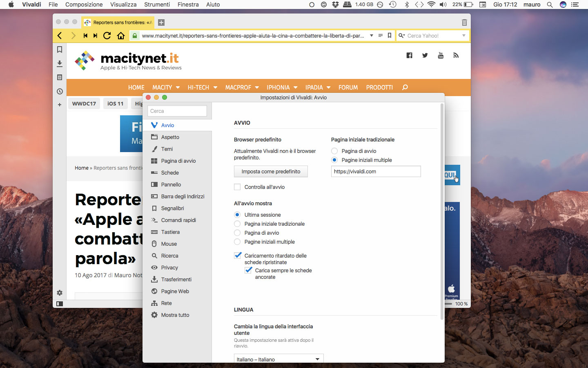Click Imposta come predefinito button
Screen dimensions: 588x368
tap(271, 171)
